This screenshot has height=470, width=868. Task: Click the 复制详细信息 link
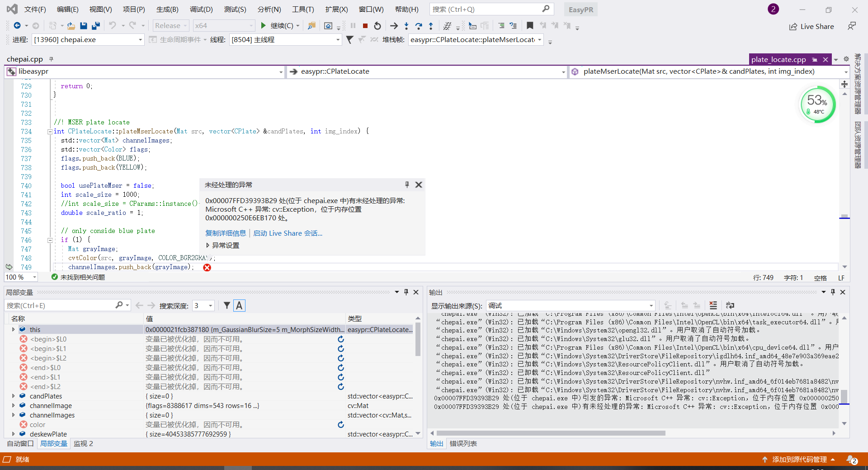tap(226, 233)
